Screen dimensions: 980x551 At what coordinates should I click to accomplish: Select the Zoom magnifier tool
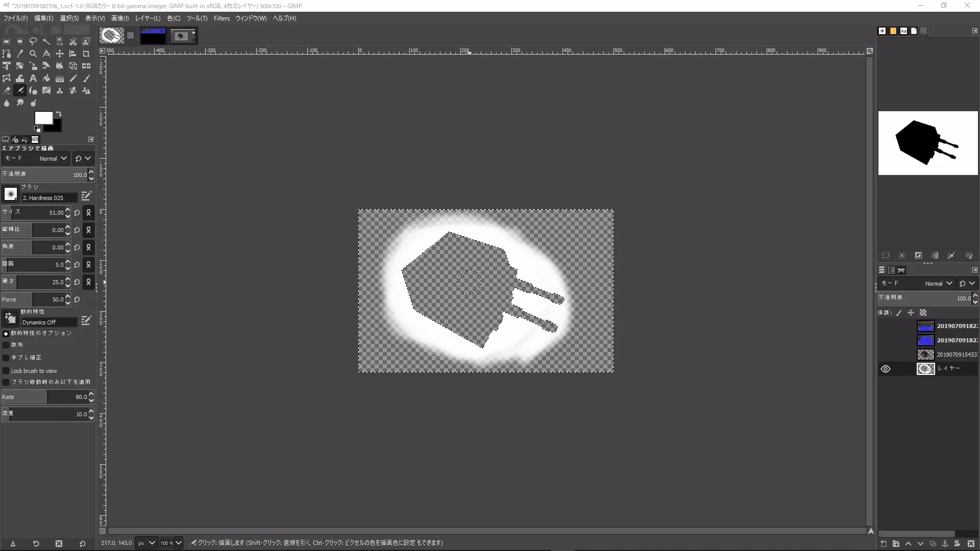pyautogui.click(x=33, y=54)
